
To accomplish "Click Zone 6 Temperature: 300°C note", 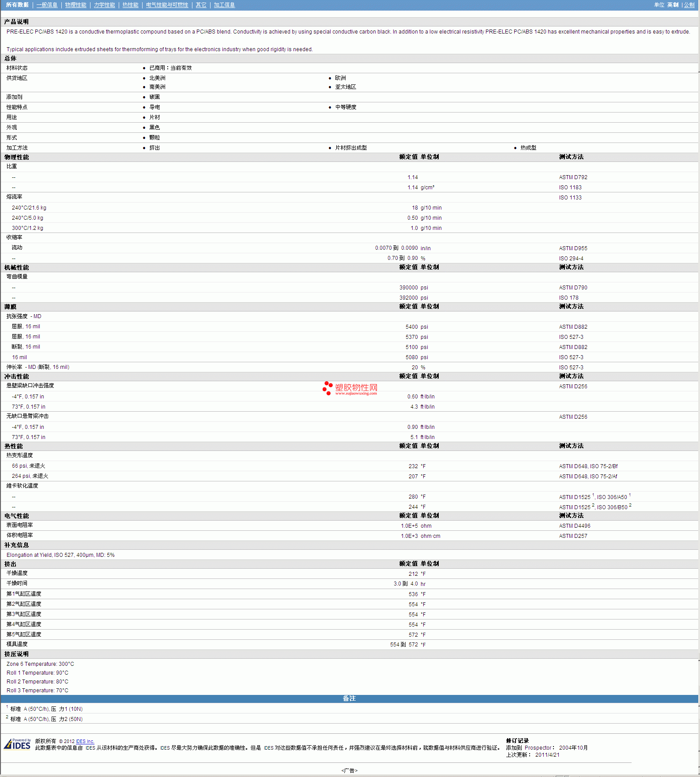I will pyautogui.click(x=40, y=664).
